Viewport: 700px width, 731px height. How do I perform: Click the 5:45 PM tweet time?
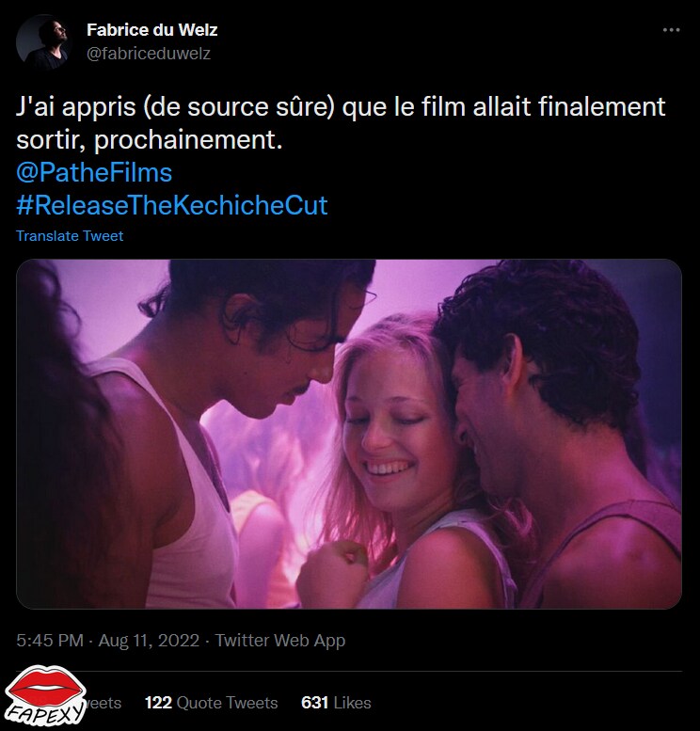[x=50, y=641]
